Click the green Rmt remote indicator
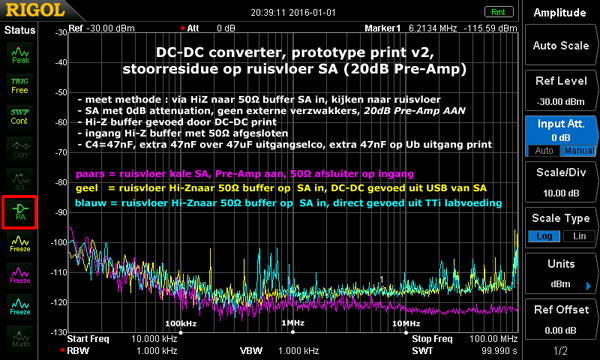Viewport: 600px width, 360px height. pyautogui.click(x=498, y=12)
